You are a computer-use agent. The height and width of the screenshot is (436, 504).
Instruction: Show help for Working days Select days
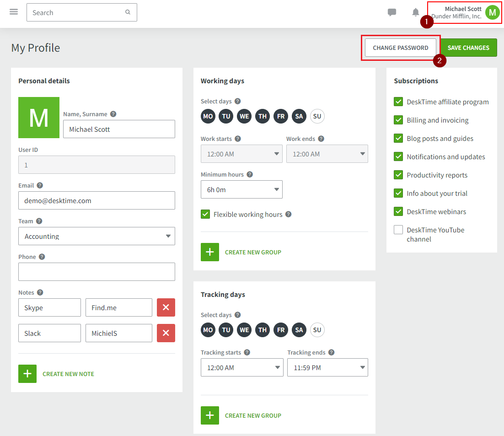coord(237,101)
